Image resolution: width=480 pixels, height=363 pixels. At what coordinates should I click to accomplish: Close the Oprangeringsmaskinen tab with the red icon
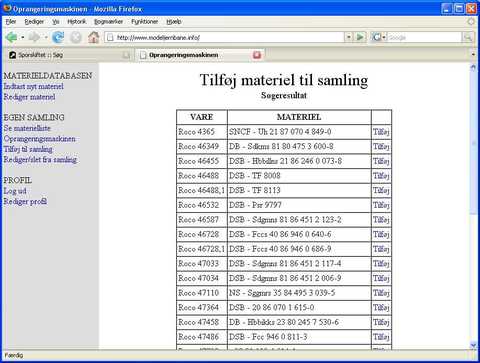(x=257, y=55)
